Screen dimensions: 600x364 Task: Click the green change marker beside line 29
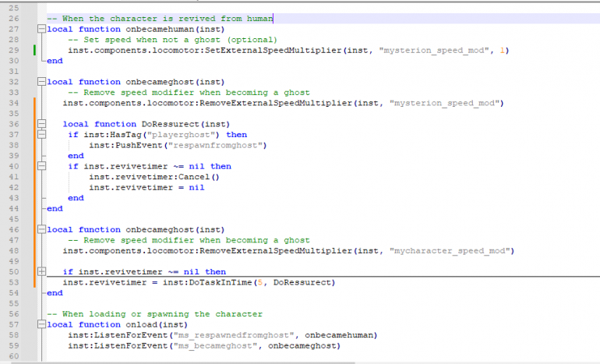[x=34, y=50]
